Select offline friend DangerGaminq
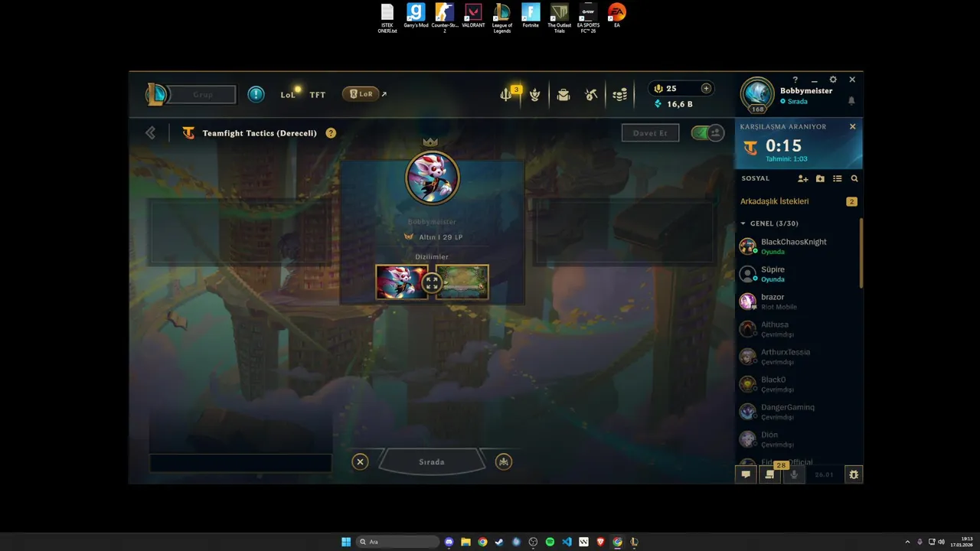Viewport: 980px width, 551px height. tap(797, 412)
